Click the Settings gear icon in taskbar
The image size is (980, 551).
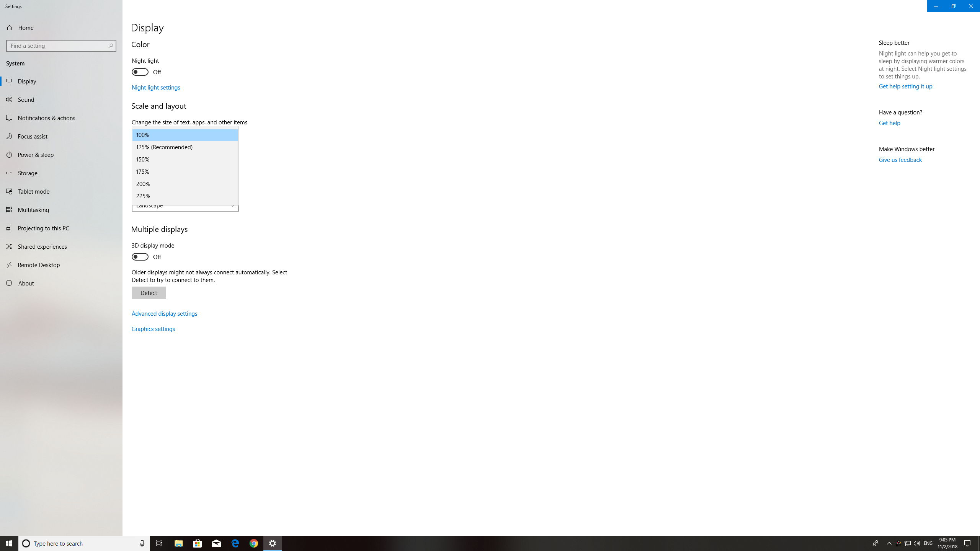(273, 543)
